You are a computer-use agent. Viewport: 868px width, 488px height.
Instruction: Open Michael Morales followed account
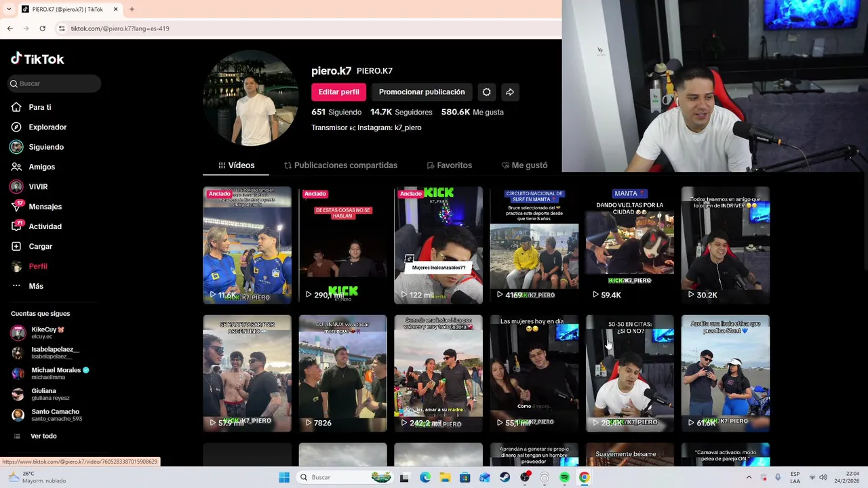pyautogui.click(x=50, y=373)
